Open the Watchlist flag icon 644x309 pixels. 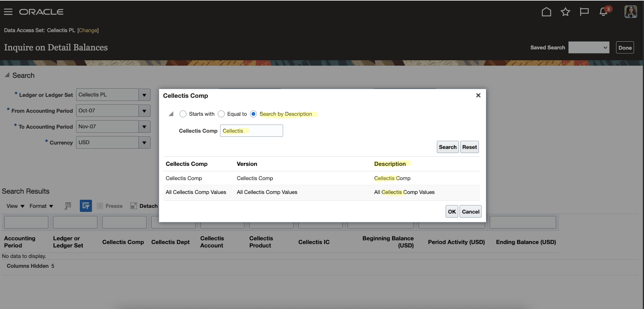(584, 12)
